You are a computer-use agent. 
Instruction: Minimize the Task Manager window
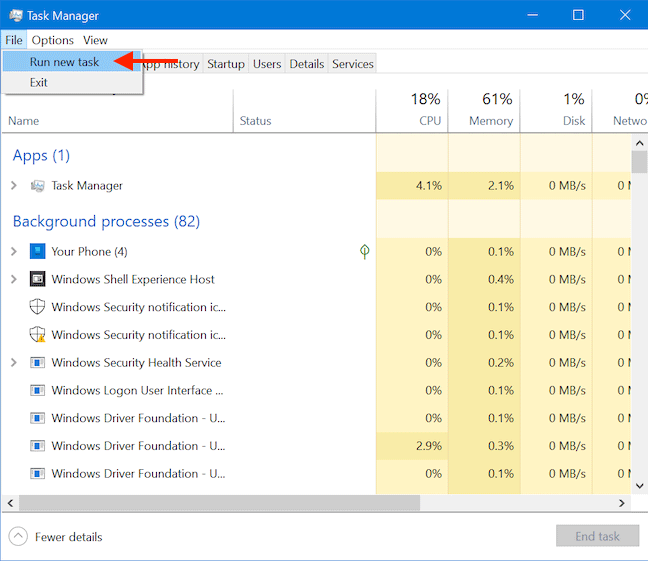[533, 15]
